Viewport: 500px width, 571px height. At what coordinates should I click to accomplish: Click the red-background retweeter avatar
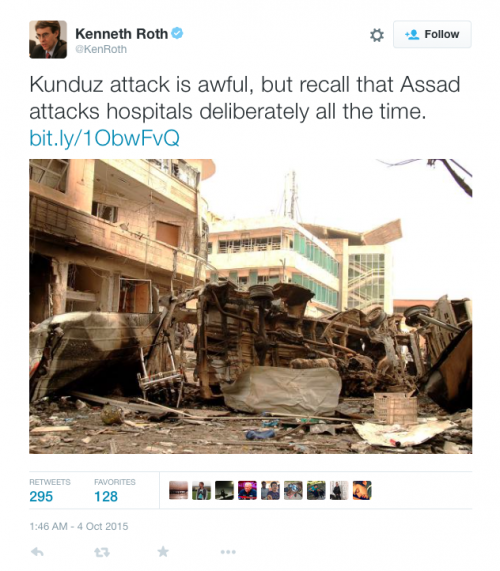247,490
